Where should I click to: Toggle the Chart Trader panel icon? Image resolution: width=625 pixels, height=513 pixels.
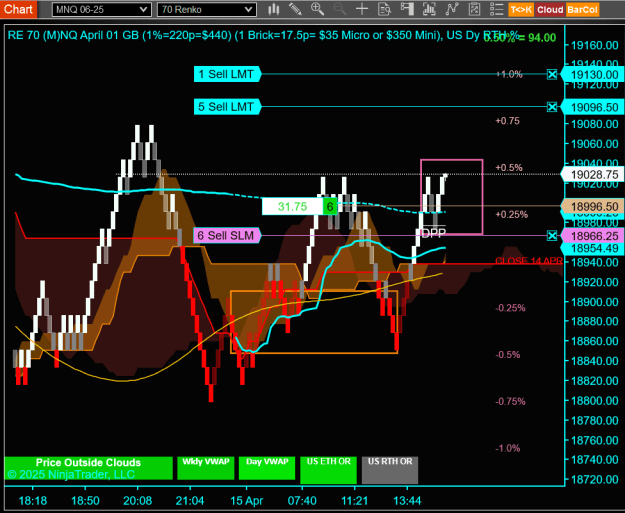tap(407, 9)
